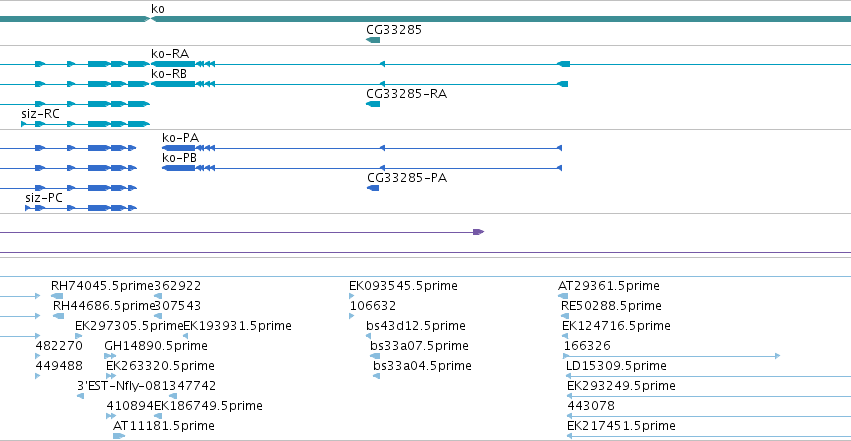
Task: Select the ko-PA protein label
Action: pos(180,138)
